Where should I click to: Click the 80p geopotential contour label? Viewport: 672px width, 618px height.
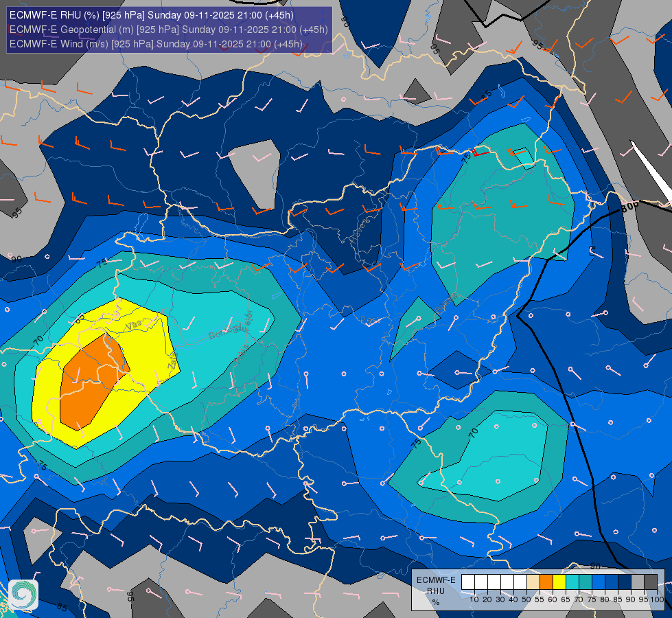[630, 207]
